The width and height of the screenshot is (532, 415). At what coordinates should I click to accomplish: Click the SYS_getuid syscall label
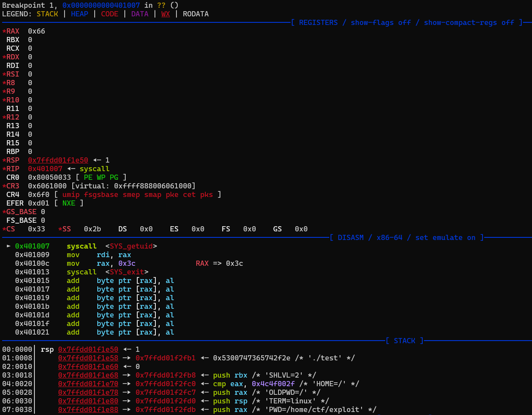pyautogui.click(x=131, y=246)
